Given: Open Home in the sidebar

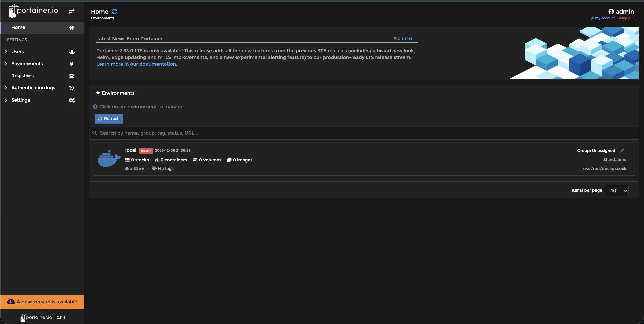Looking at the screenshot, I should click(42, 28).
